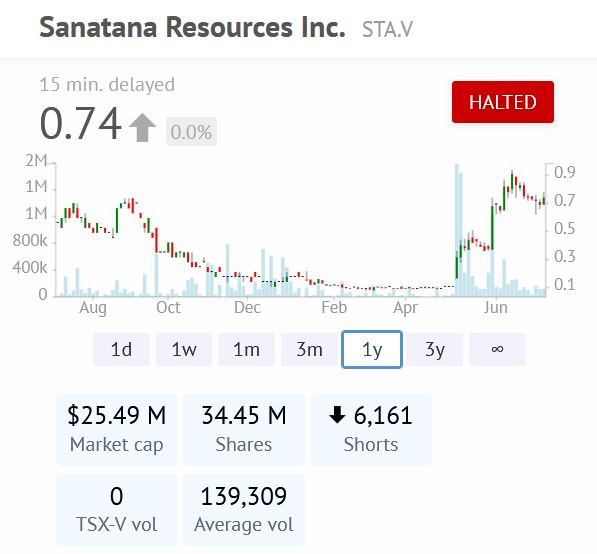Viewport: 597px width, 554px height.
Task: Click the 0.0% change badge
Action: pos(191,132)
